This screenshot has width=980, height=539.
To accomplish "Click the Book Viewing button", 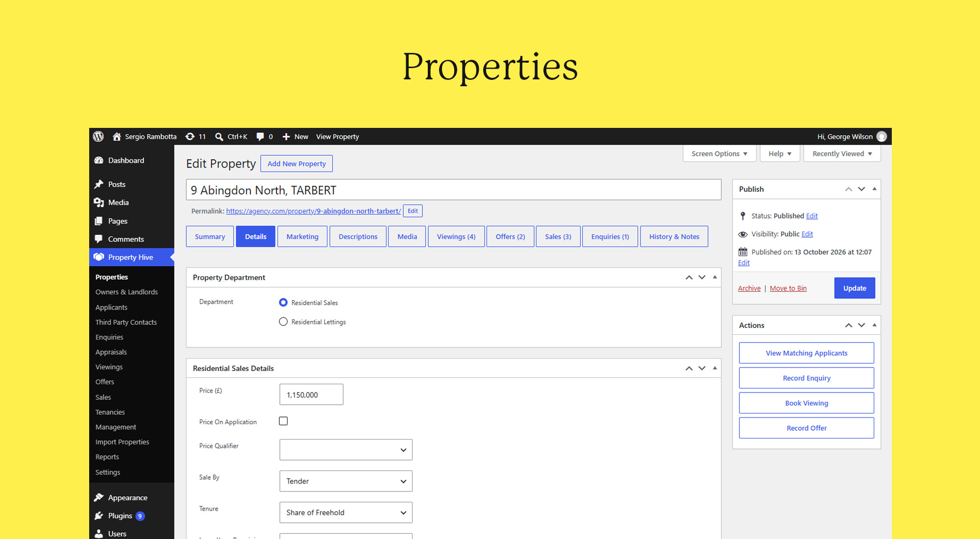I will click(x=807, y=403).
